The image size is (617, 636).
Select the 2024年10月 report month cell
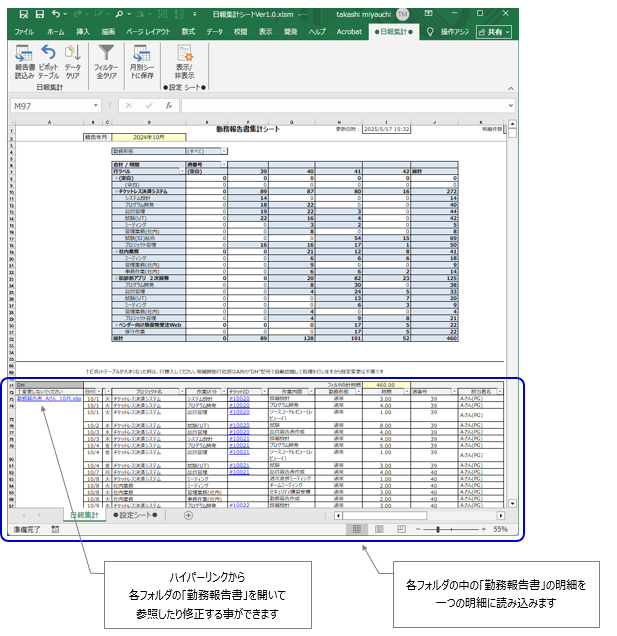(149, 138)
